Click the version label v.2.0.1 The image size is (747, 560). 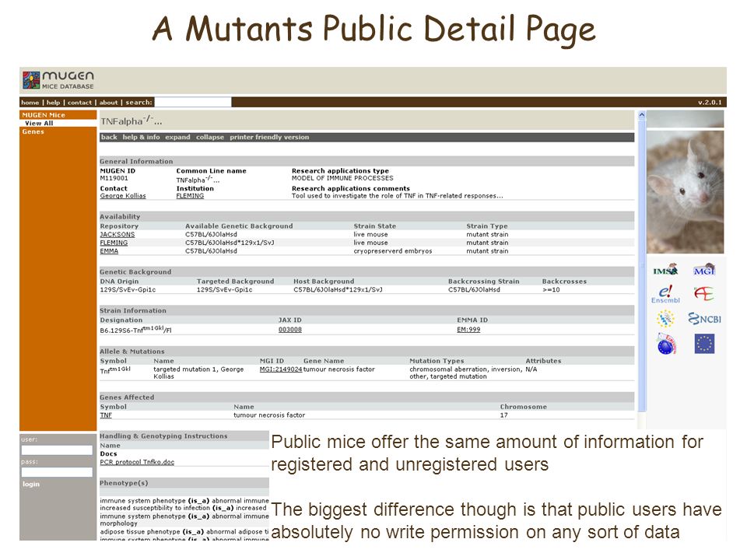tap(710, 103)
